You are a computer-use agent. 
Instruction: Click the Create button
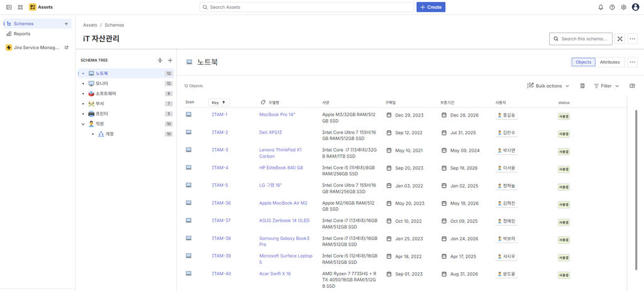pos(431,7)
